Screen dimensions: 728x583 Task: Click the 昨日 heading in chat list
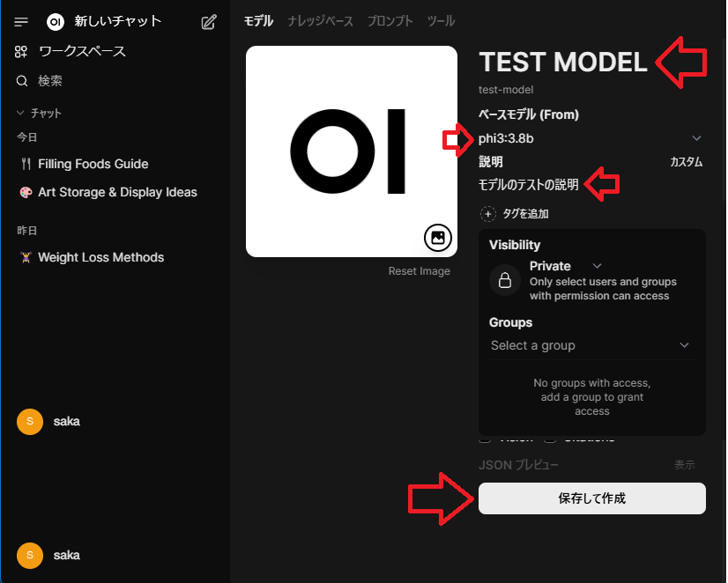[27, 231]
